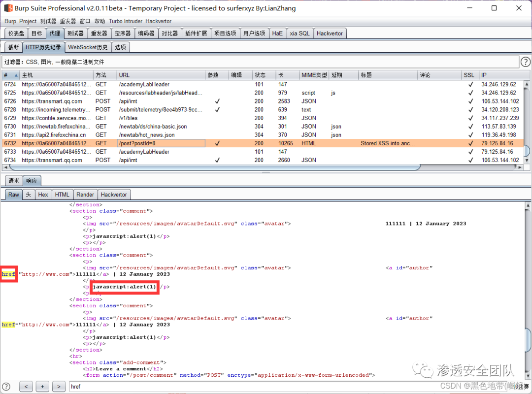
Task: Select row 6726 POST /api/imt
Action: click(x=263, y=101)
